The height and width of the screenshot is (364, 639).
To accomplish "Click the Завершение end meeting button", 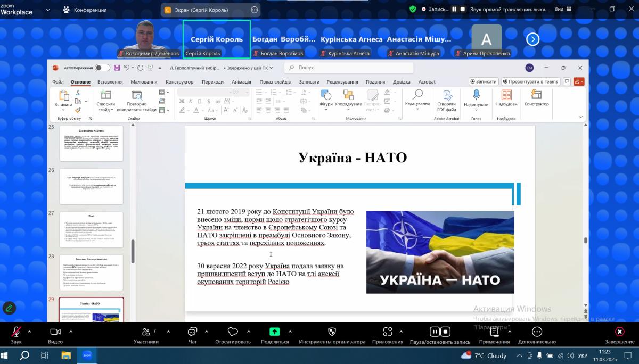I will point(619,332).
